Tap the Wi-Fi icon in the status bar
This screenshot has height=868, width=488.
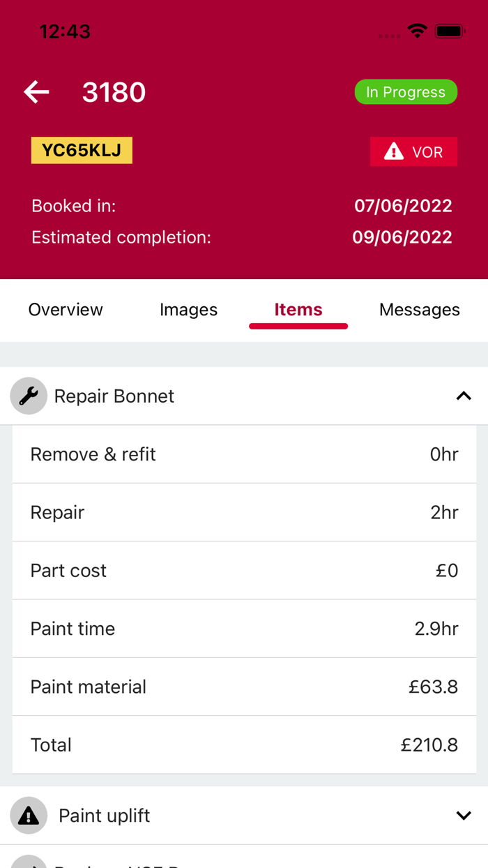pyautogui.click(x=417, y=31)
